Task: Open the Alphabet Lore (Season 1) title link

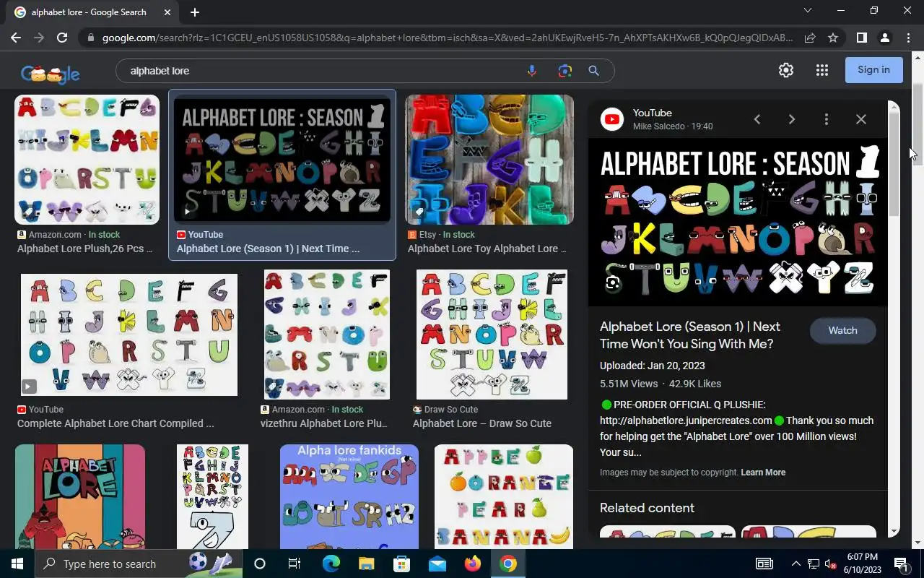Action: pos(689,335)
